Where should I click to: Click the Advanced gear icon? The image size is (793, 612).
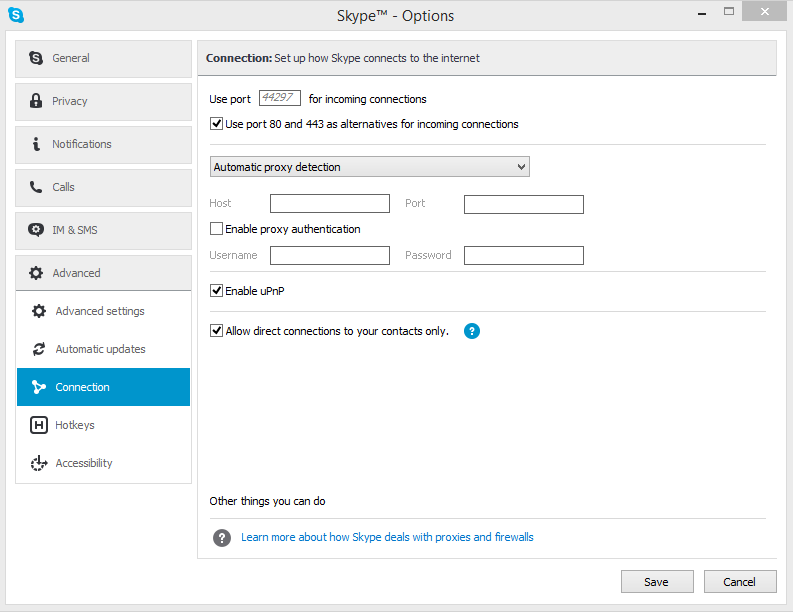coord(36,273)
